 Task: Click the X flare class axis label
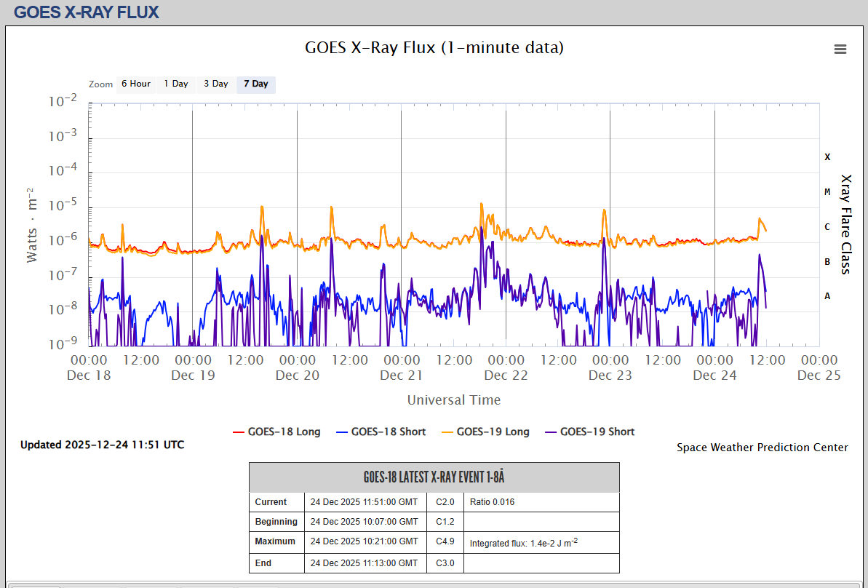point(827,157)
